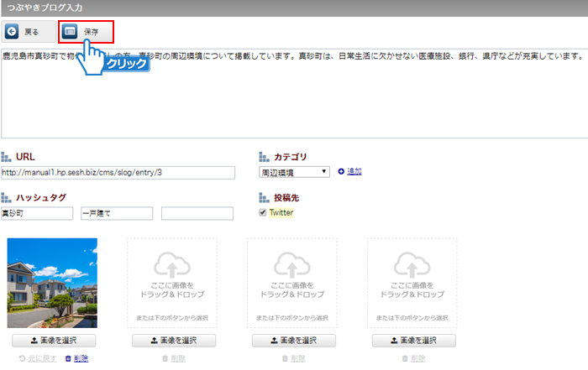Click the second hashtag field 一戸建て
Viewport: 588px width, 370px height.
(x=116, y=213)
